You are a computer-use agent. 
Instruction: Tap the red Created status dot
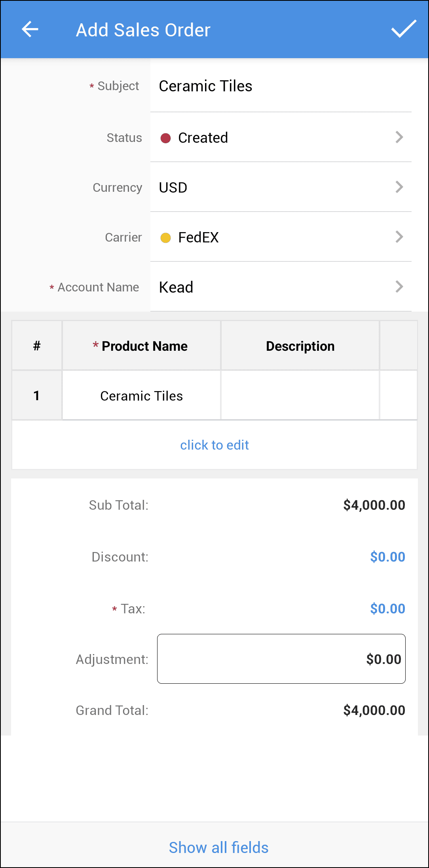[x=165, y=138]
